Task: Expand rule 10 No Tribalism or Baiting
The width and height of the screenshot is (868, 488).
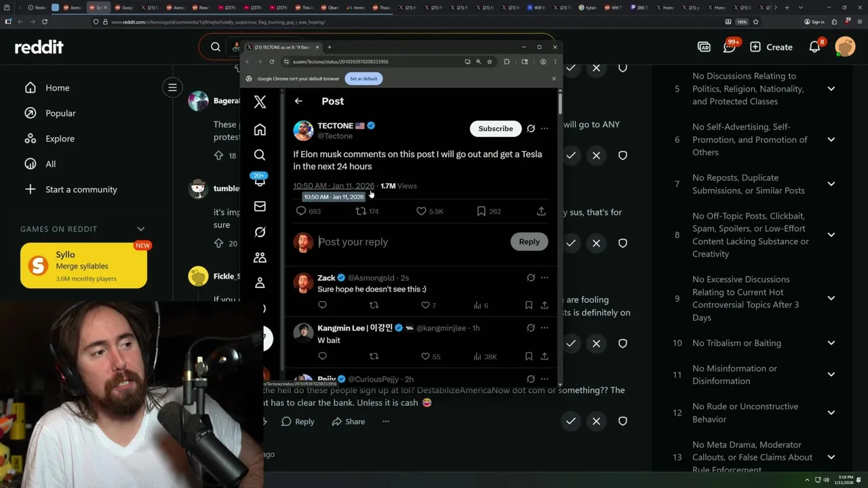Action: [831, 343]
